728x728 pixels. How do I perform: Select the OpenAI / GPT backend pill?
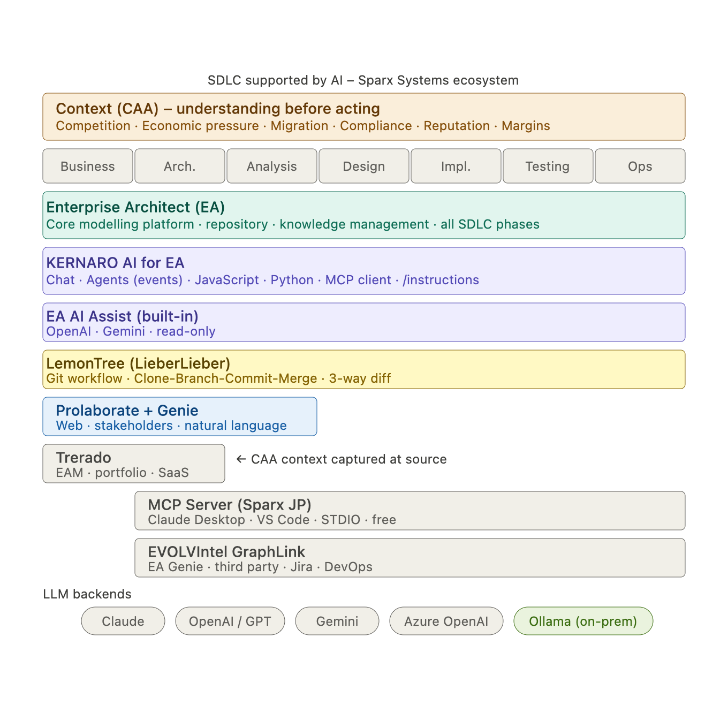pyautogui.click(x=230, y=621)
